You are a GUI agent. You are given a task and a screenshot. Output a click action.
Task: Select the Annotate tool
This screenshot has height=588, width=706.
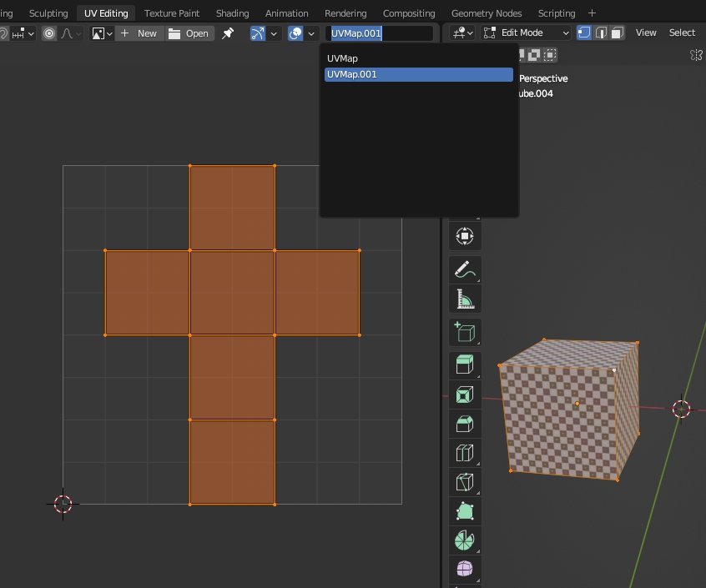point(465,269)
